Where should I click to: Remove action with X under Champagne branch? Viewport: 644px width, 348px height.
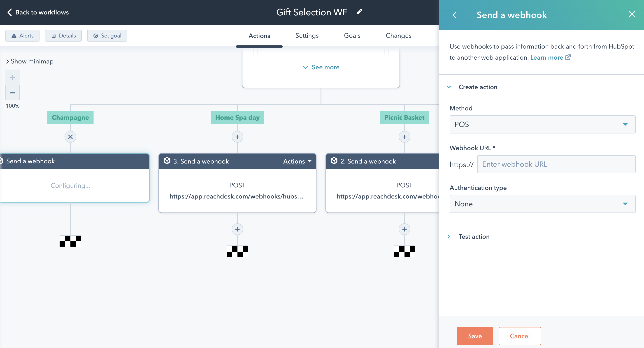pos(70,137)
